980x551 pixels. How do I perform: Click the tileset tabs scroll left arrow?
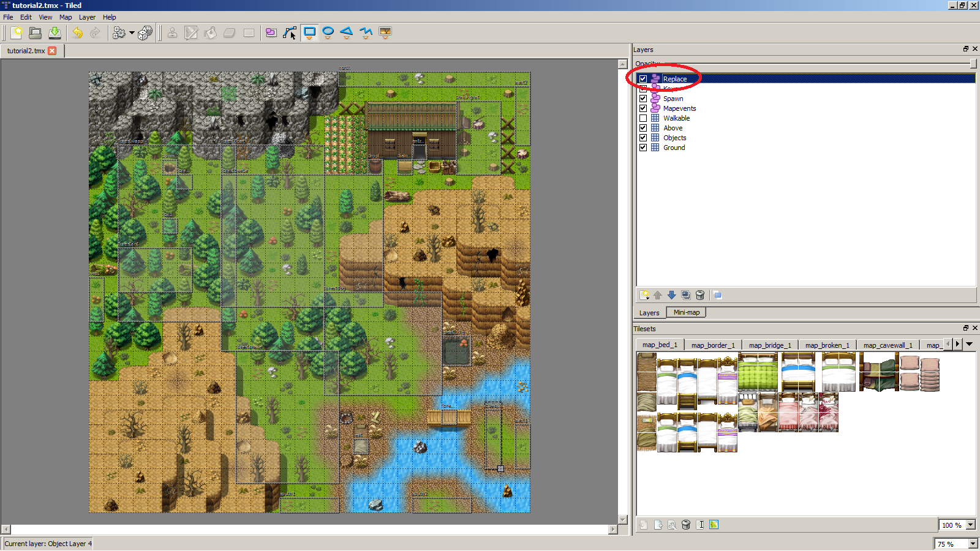coord(948,344)
